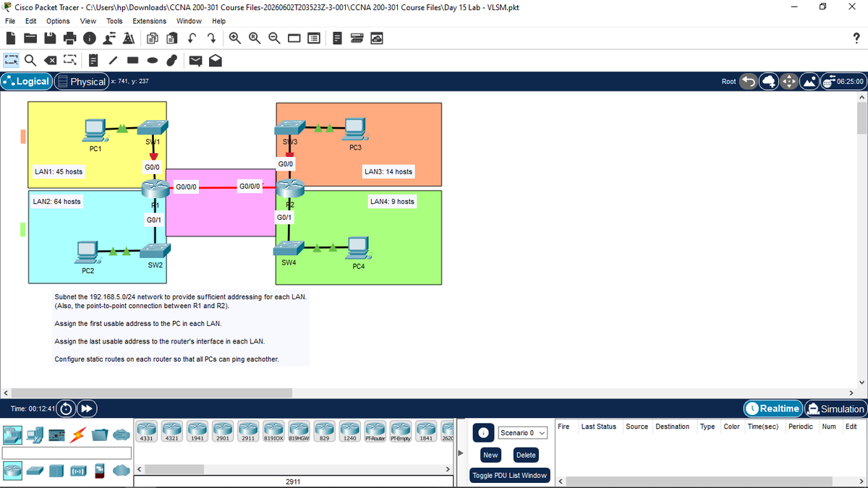Screen dimensions: 868x488
Task: Pick the PT-Router device
Action: click(x=375, y=430)
